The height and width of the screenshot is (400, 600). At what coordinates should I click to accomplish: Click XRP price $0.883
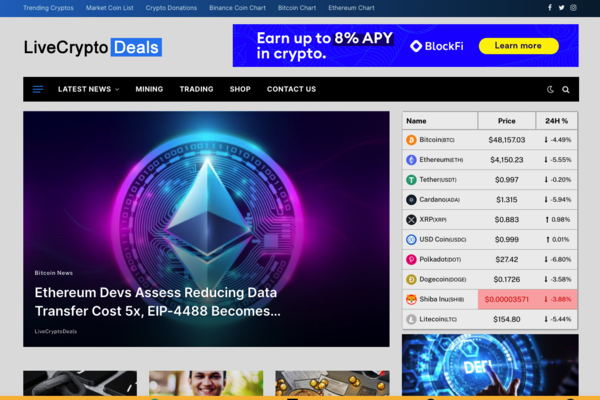(507, 220)
